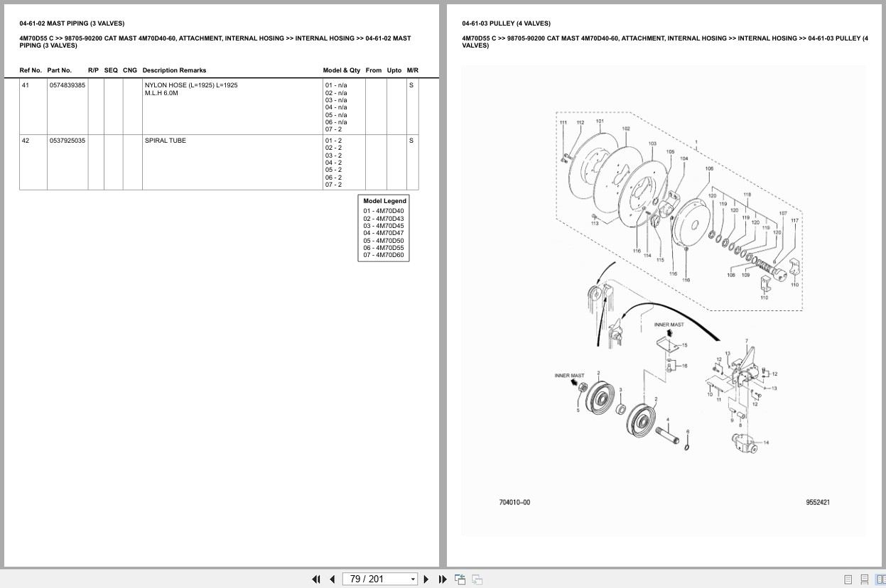Click diagram number 9552421
The image size is (886, 588).
click(818, 502)
